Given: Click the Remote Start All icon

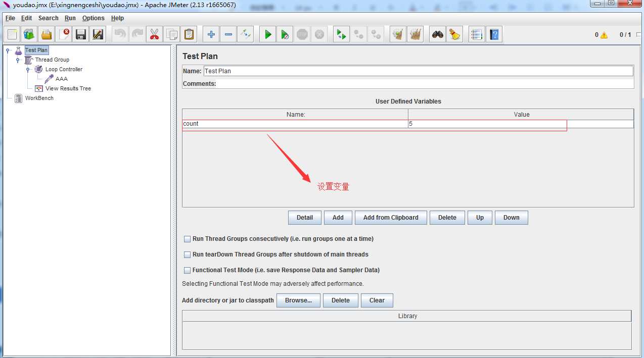Looking at the screenshot, I should click(x=342, y=34).
